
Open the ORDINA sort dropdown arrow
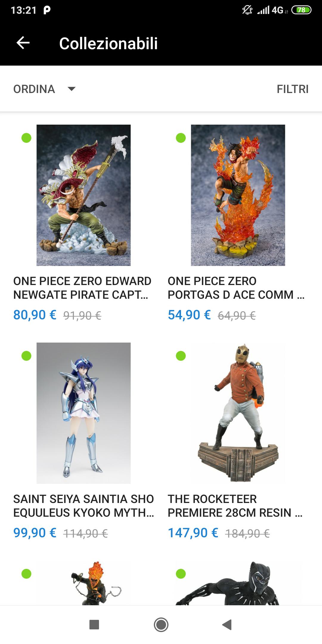pos(72,89)
